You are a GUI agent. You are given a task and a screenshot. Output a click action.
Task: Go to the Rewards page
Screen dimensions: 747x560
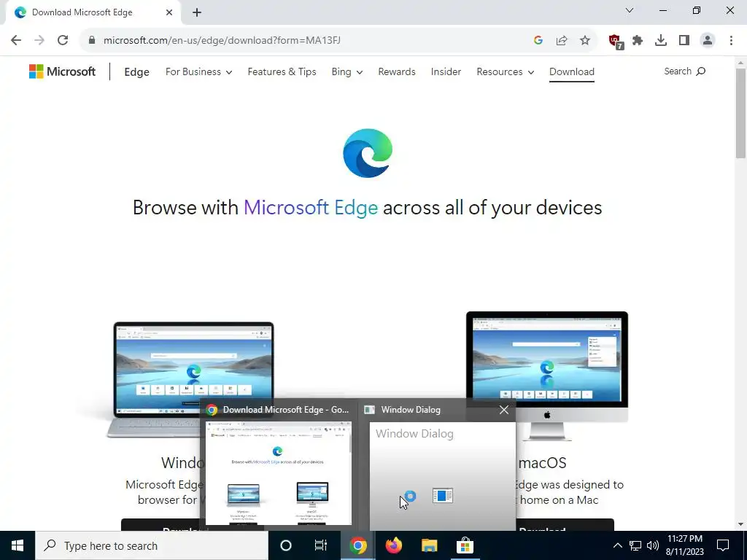click(397, 72)
